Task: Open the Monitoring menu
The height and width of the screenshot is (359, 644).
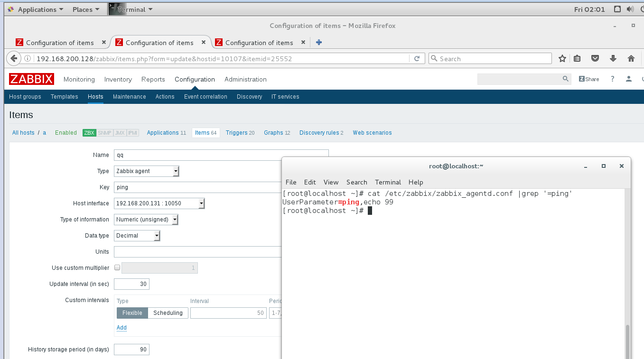Action: click(x=79, y=79)
